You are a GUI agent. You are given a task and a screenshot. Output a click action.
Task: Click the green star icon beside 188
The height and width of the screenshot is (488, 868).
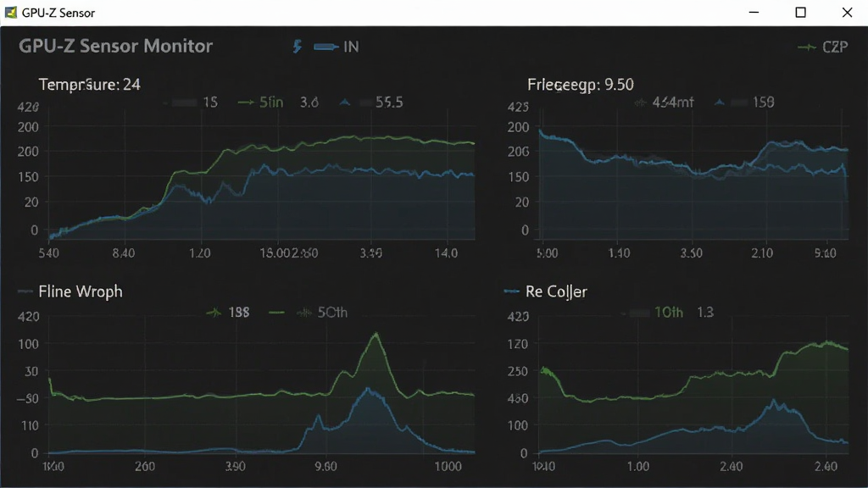[214, 313]
